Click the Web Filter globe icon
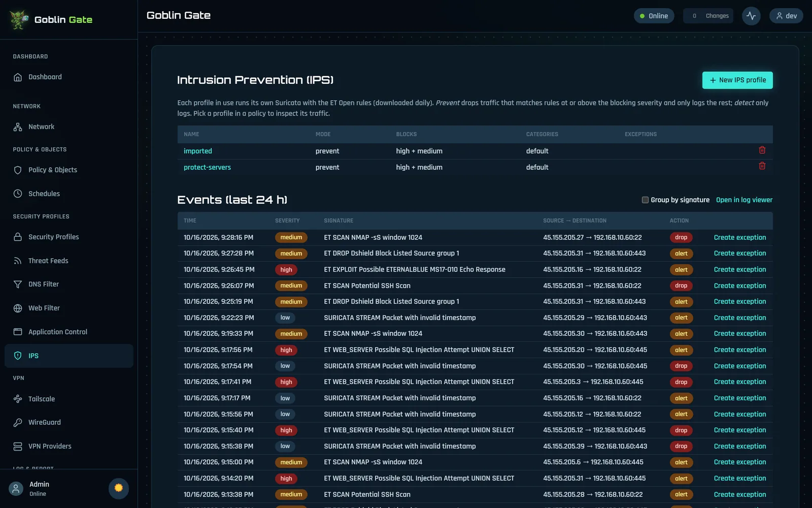 tap(18, 308)
